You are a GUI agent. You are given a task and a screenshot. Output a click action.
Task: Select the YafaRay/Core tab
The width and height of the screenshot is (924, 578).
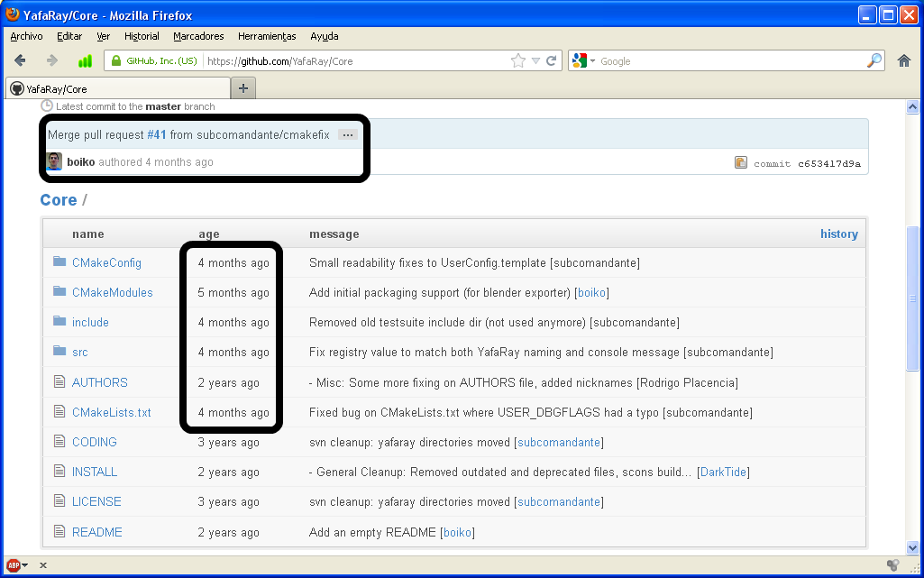pos(118,88)
